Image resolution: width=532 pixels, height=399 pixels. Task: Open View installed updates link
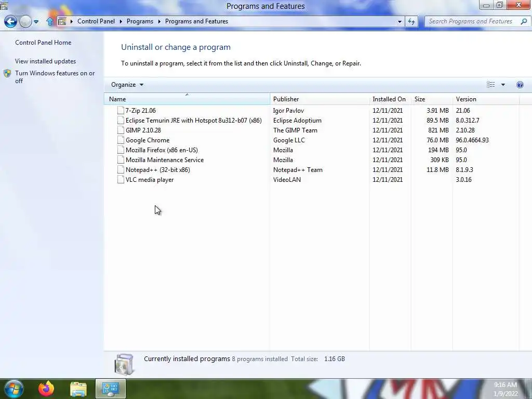tap(46, 61)
